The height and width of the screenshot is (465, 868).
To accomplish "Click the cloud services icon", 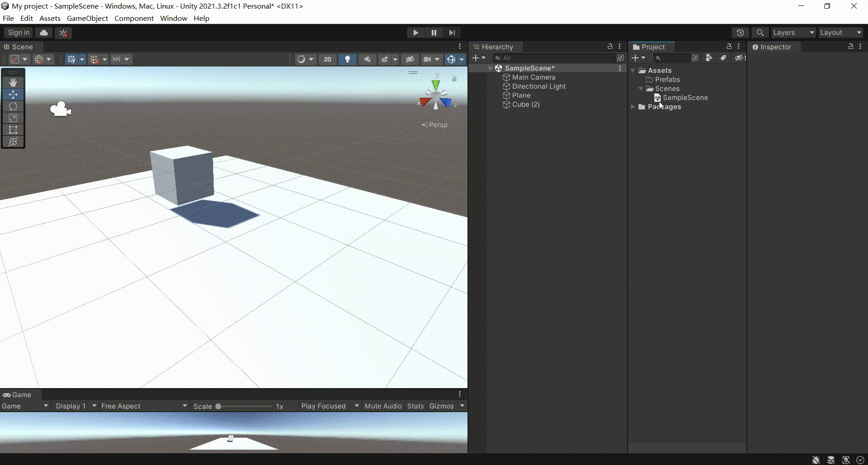I will tap(44, 33).
